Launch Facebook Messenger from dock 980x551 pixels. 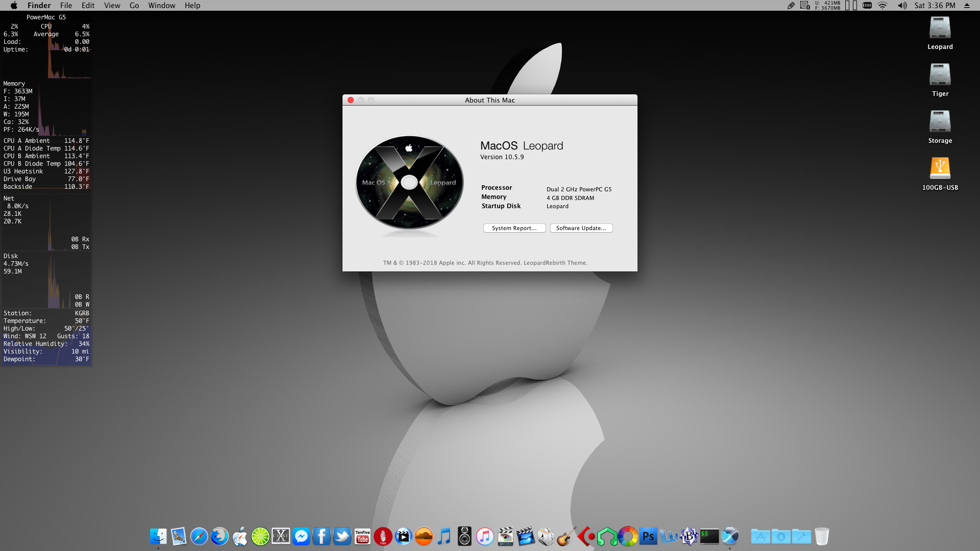[301, 536]
